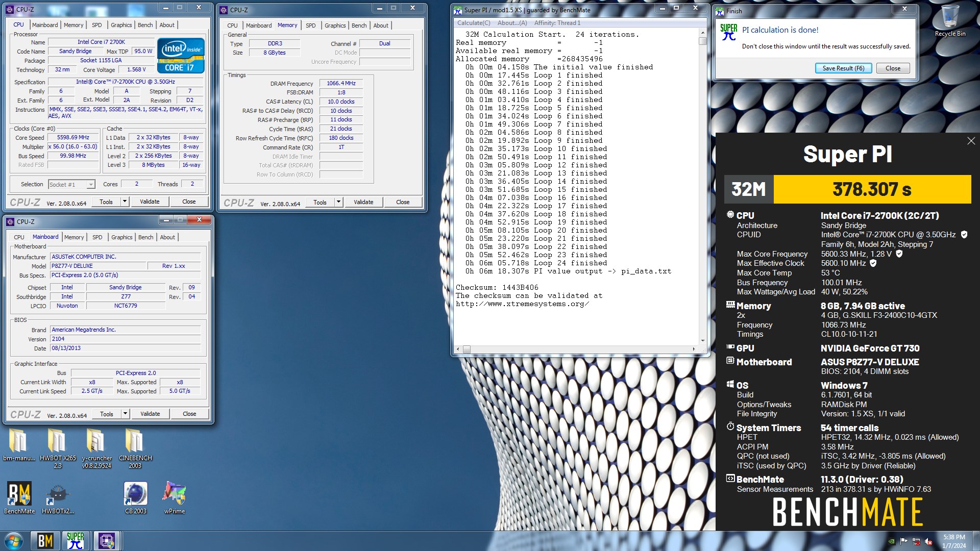
Task: Click Validate in the CPU tab window
Action: click(150, 202)
